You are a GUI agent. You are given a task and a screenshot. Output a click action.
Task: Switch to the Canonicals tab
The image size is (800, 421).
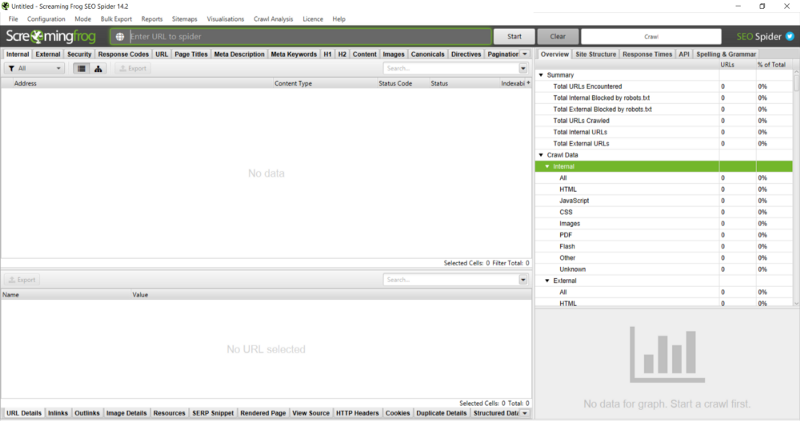click(428, 54)
